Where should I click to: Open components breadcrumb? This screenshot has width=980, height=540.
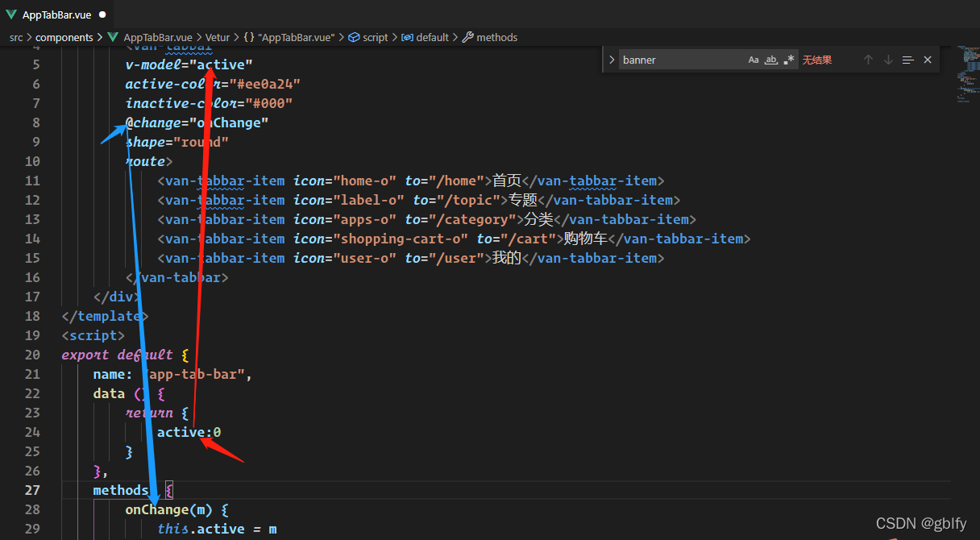pos(64,37)
